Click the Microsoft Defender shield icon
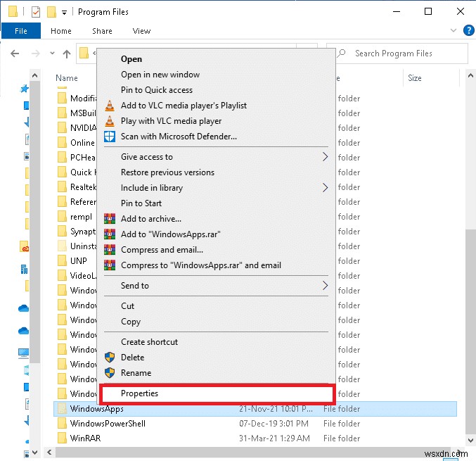 [x=110, y=137]
